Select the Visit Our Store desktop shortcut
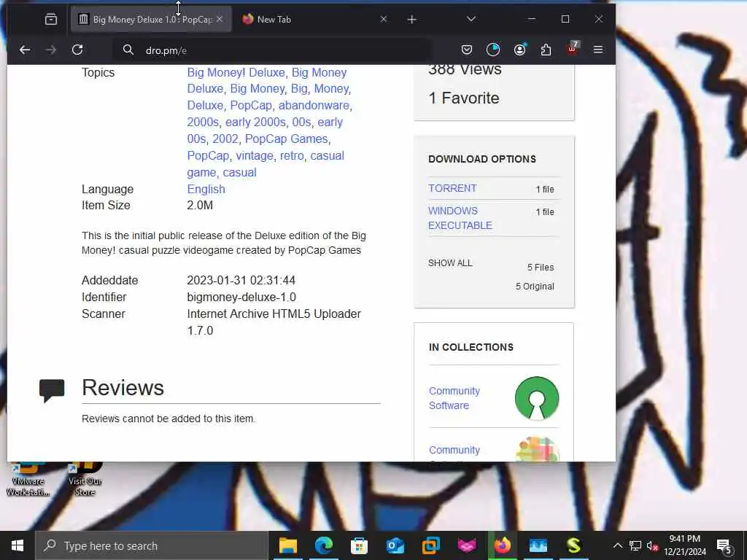The width and height of the screenshot is (747, 560). [x=85, y=480]
